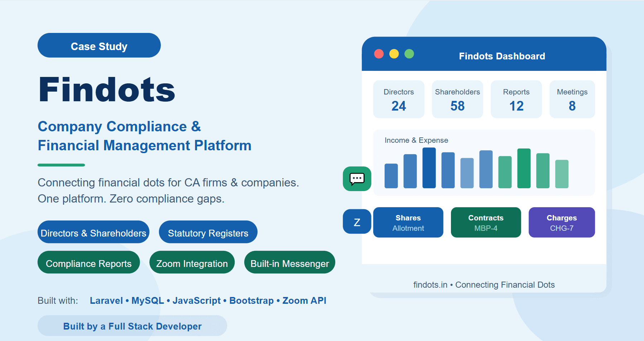The image size is (644, 341).
Task: Click the findots.in footer text
Action: click(x=484, y=285)
